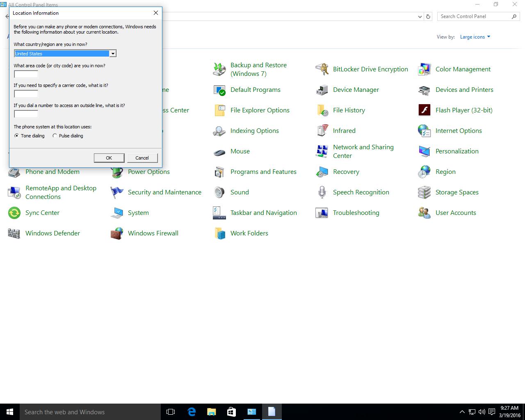Click the Mouse icon
This screenshot has height=420, width=525.
coord(219,151)
